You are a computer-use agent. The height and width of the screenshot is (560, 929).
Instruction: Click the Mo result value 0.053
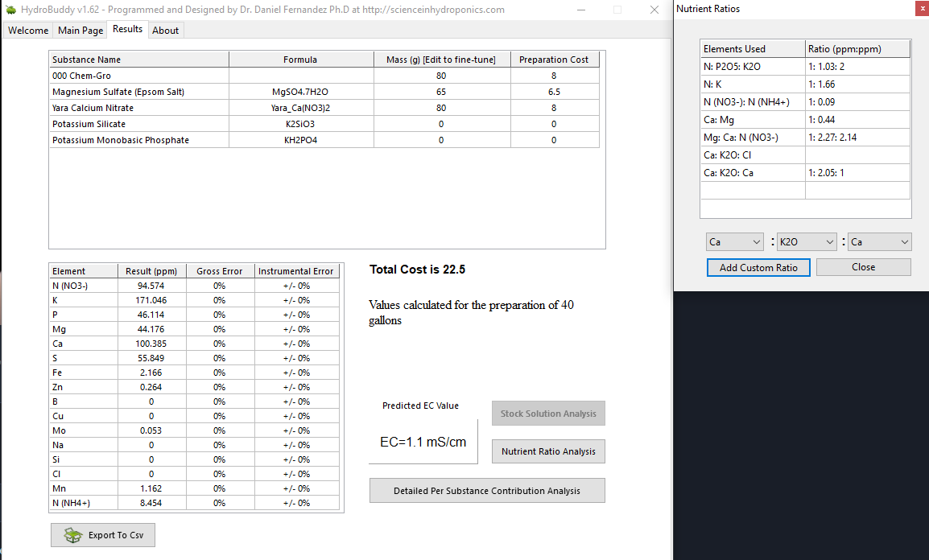151,431
